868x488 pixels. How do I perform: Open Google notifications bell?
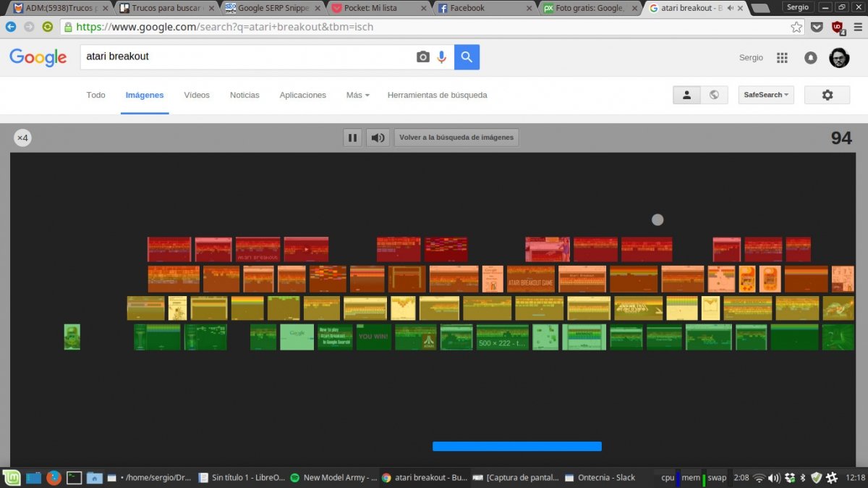pos(811,58)
